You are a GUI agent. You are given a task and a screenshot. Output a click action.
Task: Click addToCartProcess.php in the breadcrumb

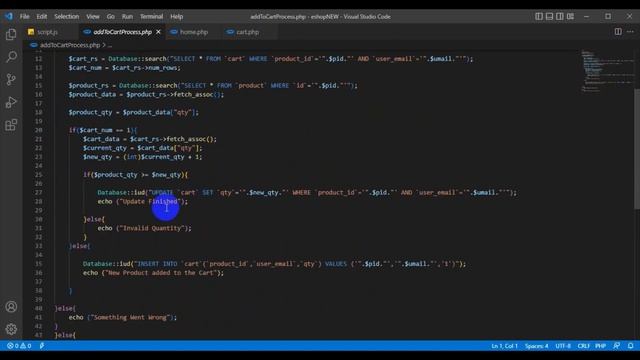[70, 45]
